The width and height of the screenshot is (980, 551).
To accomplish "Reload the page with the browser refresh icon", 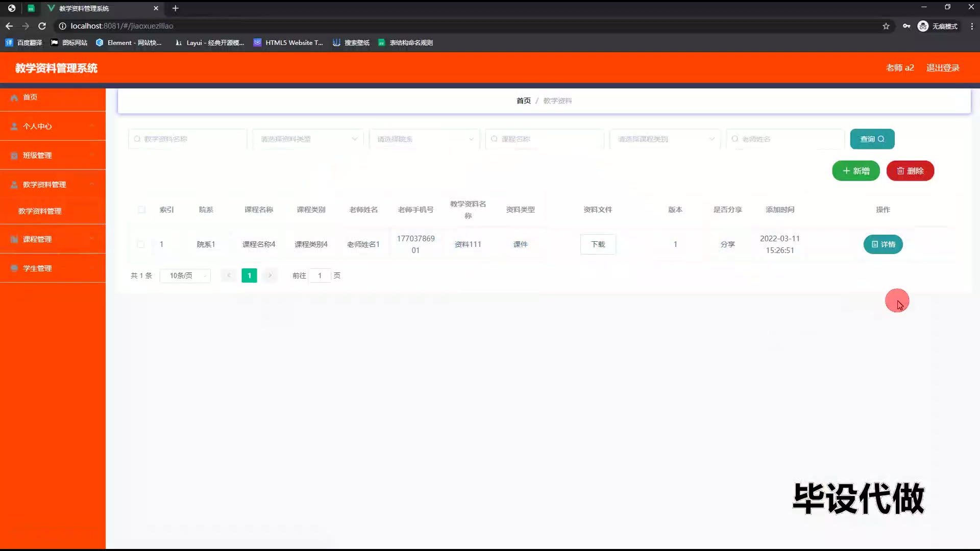I will 42,26.
